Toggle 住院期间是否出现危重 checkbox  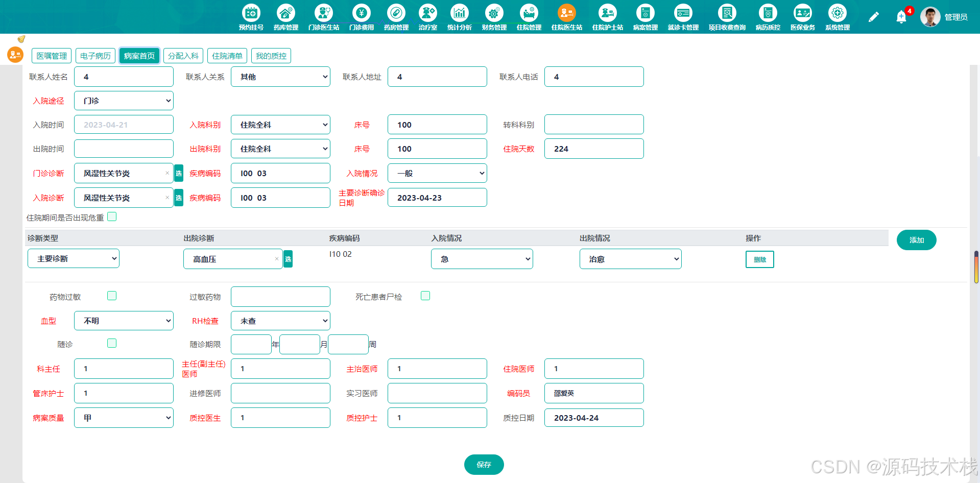pyautogui.click(x=112, y=217)
